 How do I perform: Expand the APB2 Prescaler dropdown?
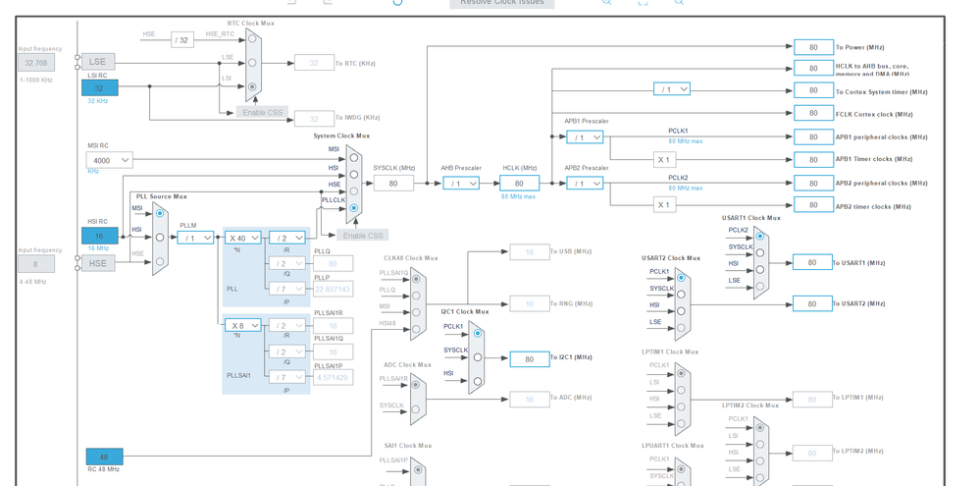[x=585, y=184]
